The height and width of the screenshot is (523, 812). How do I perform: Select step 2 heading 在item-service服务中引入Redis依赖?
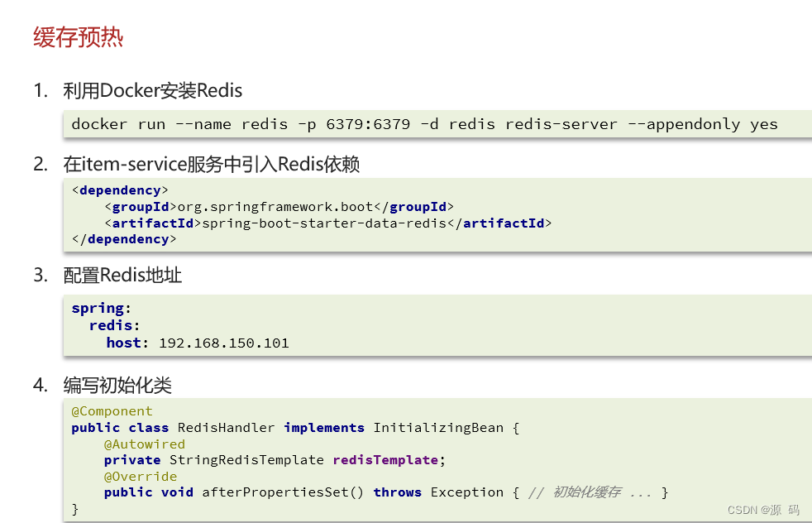pos(212,165)
